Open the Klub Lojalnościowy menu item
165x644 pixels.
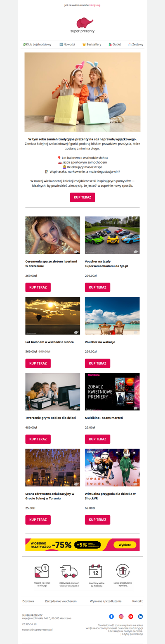pyautogui.click(x=37, y=44)
